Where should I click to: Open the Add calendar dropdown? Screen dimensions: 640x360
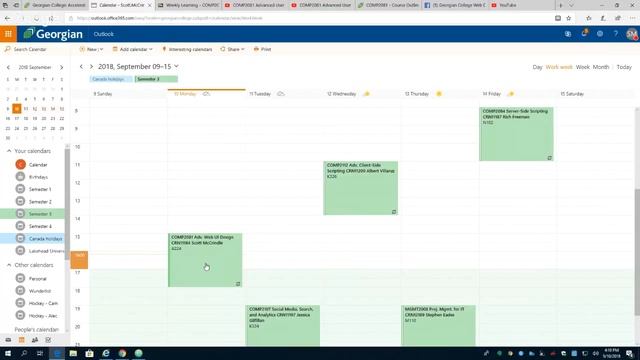click(x=133, y=49)
